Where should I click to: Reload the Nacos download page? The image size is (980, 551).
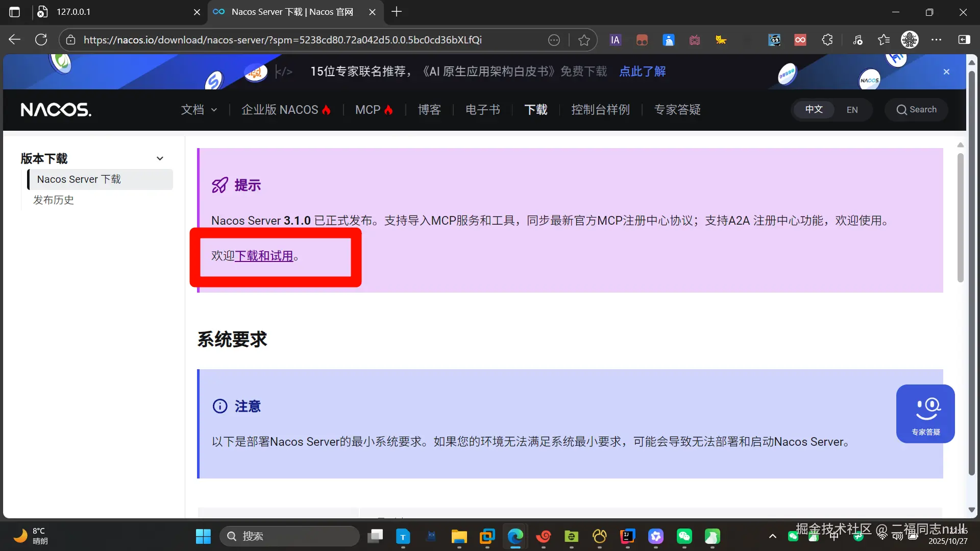click(x=41, y=40)
